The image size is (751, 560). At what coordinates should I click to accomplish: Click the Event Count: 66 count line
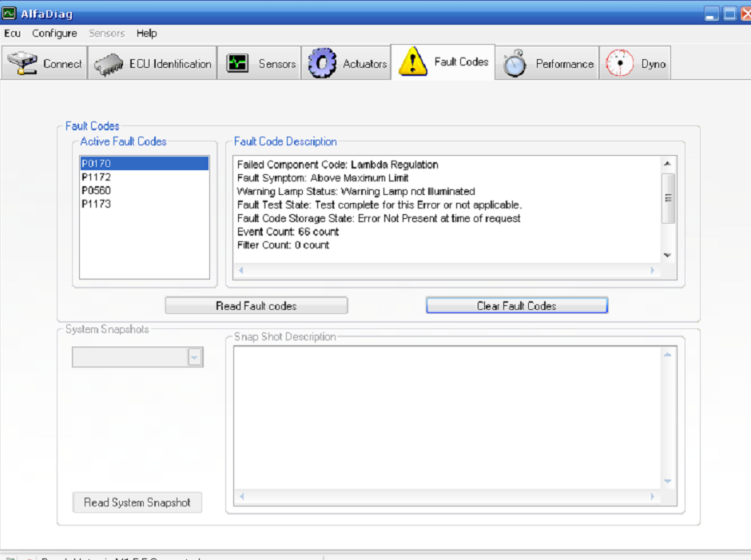(288, 232)
